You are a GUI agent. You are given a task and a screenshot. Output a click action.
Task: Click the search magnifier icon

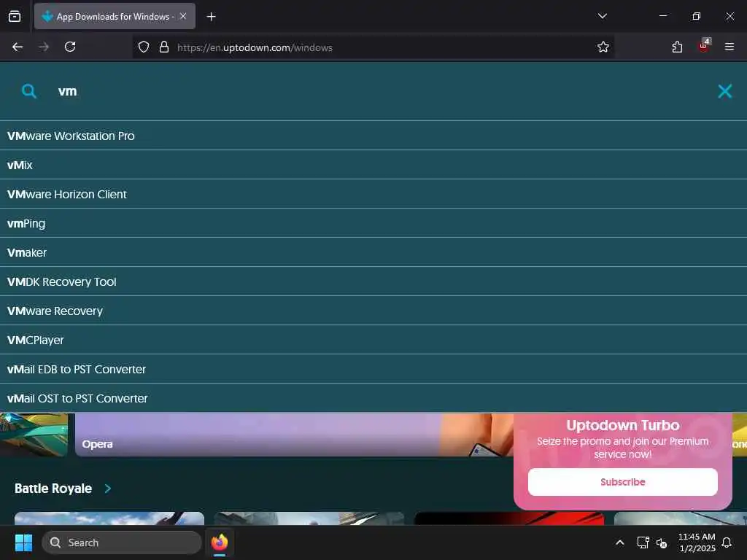coord(29,91)
